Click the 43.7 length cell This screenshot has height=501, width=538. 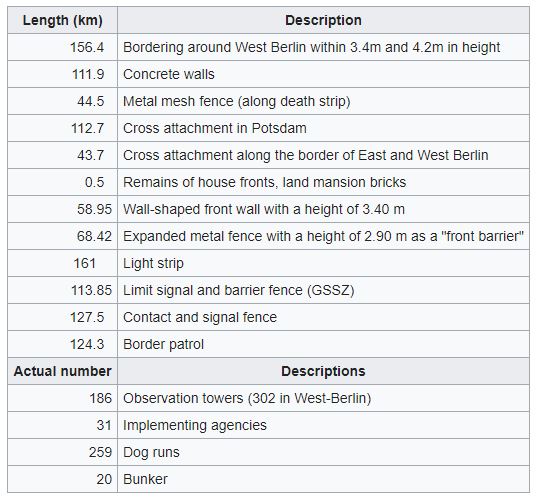pyautogui.click(x=62, y=155)
